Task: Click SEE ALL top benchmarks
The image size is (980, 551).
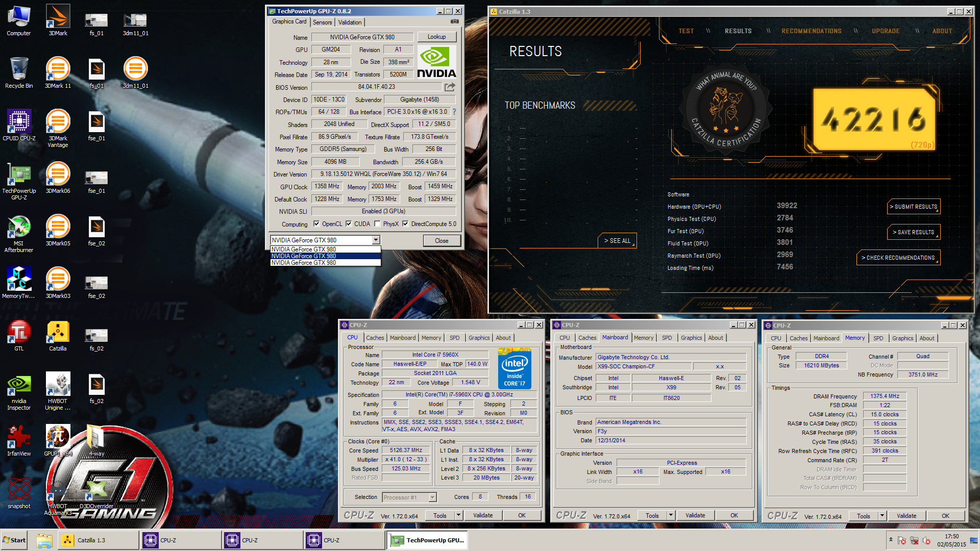Action: [617, 240]
